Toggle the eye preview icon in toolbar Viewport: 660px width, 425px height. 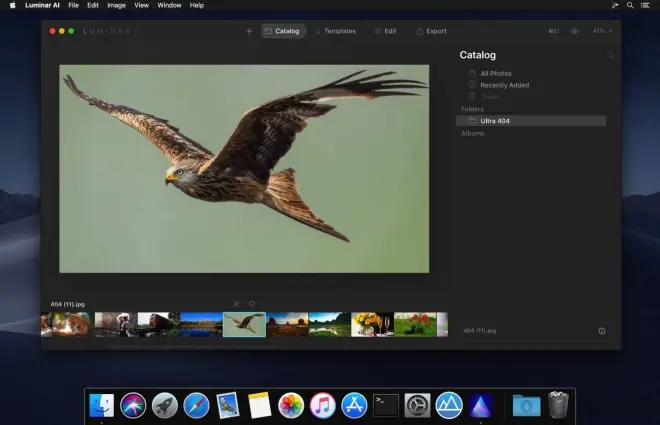(575, 31)
